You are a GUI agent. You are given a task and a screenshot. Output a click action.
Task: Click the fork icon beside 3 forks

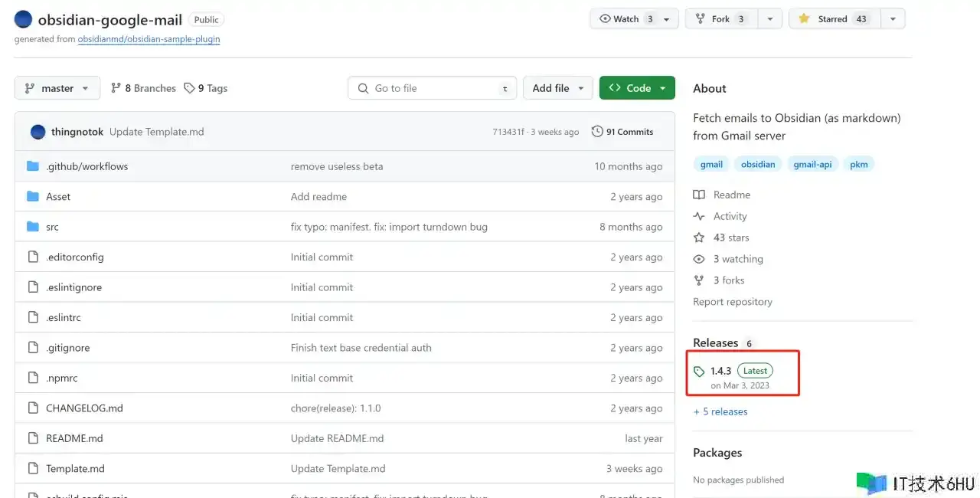coord(699,280)
